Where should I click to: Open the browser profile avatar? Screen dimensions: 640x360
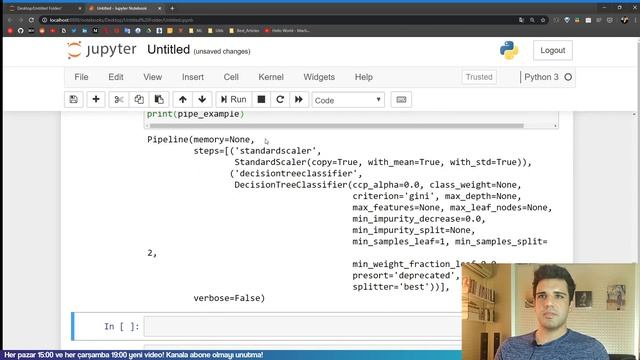624,20
